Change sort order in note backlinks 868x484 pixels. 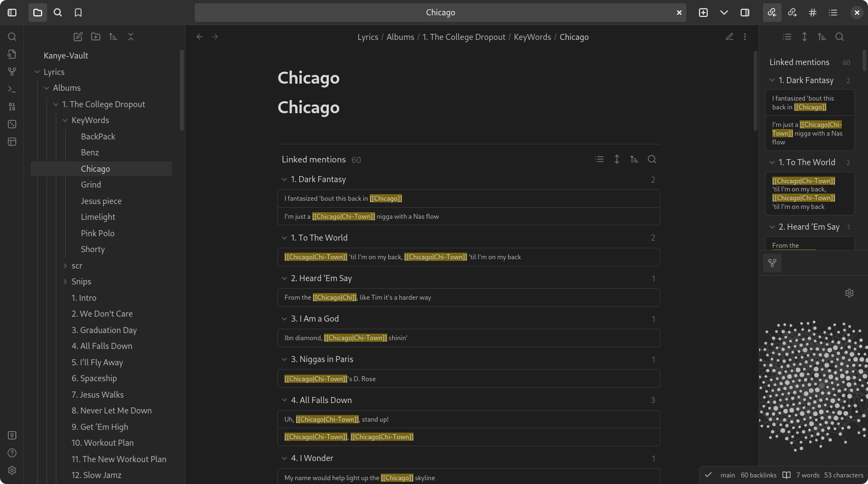(634, 159)
